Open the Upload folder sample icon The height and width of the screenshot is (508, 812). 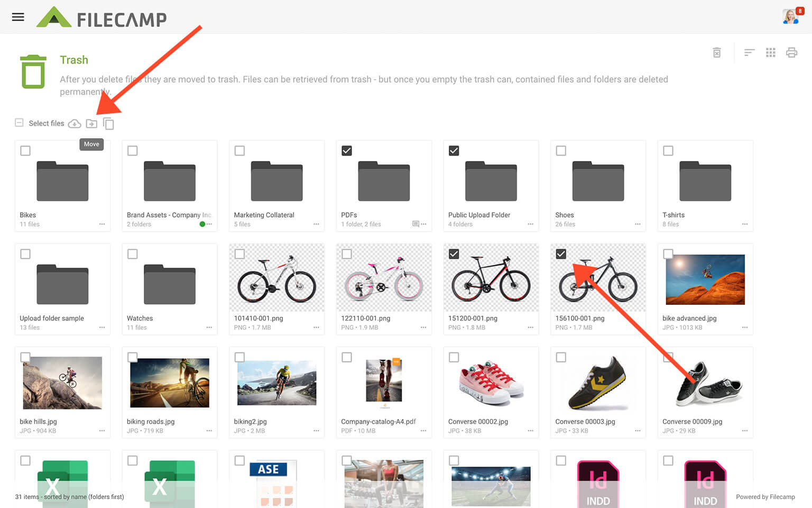62,284
